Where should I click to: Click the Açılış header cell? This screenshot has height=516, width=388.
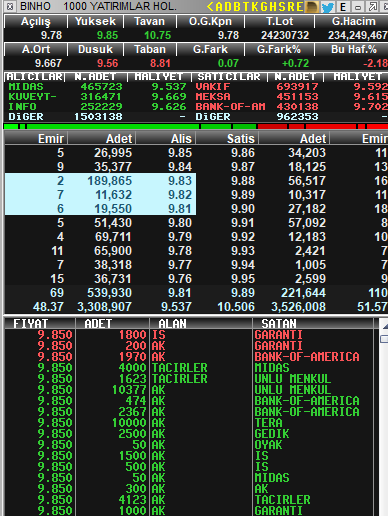(x=35, y=21)
